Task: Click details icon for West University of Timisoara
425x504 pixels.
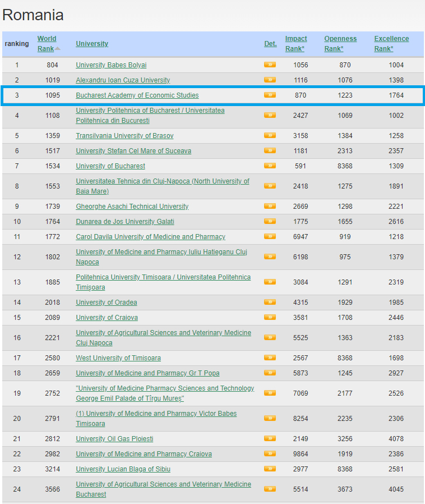Action: [270, 358]
